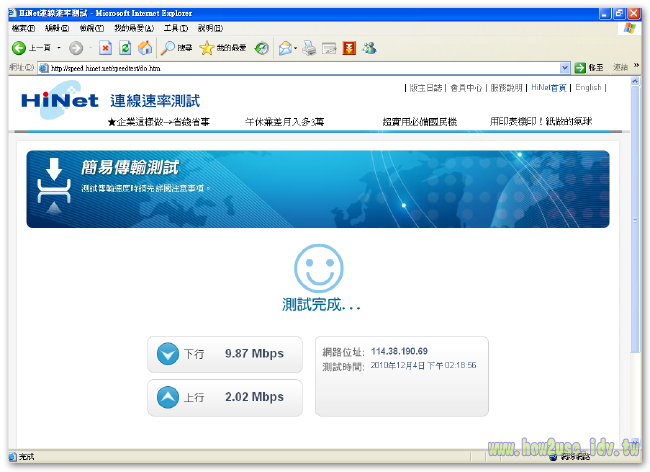
Task: Switch to English link
Action: click(x=588, y=87)
